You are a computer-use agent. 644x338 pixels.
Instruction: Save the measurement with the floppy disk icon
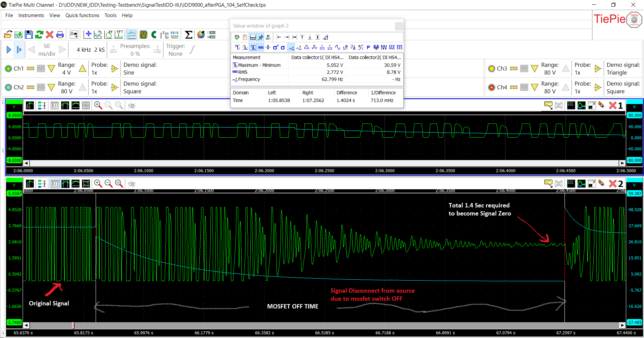(x=29, y=35)
